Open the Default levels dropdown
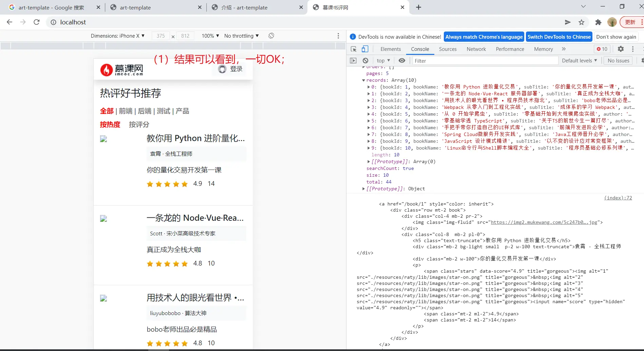This screenshot has width=644, height=351. [579, 61]
